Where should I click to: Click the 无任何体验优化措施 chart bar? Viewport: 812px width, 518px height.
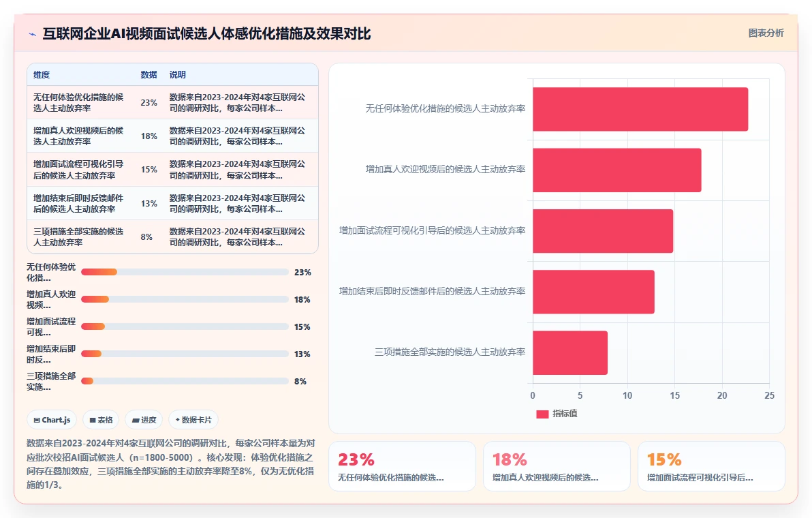tap(640, 109)
